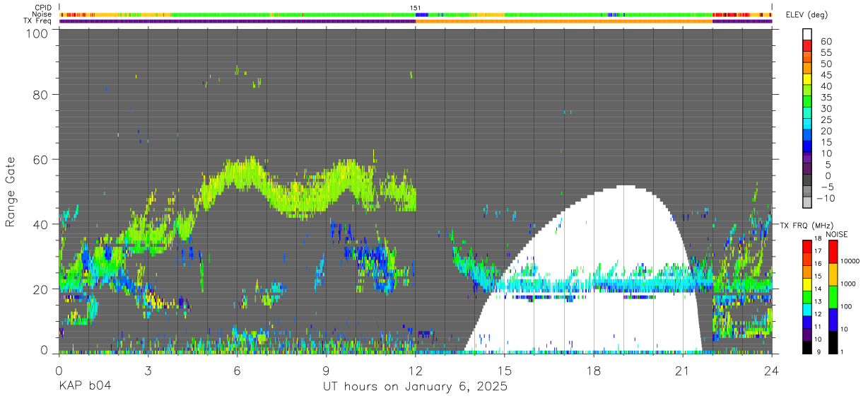Click x-axis hour label '15'
The image size is (868, 401).
[505, 369]
